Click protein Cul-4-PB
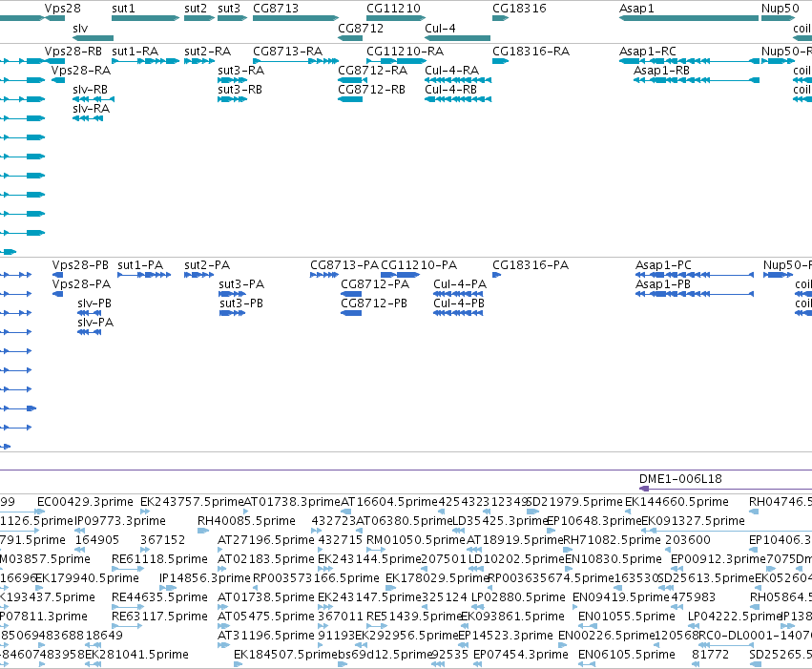812x669 pixels. 459,303
